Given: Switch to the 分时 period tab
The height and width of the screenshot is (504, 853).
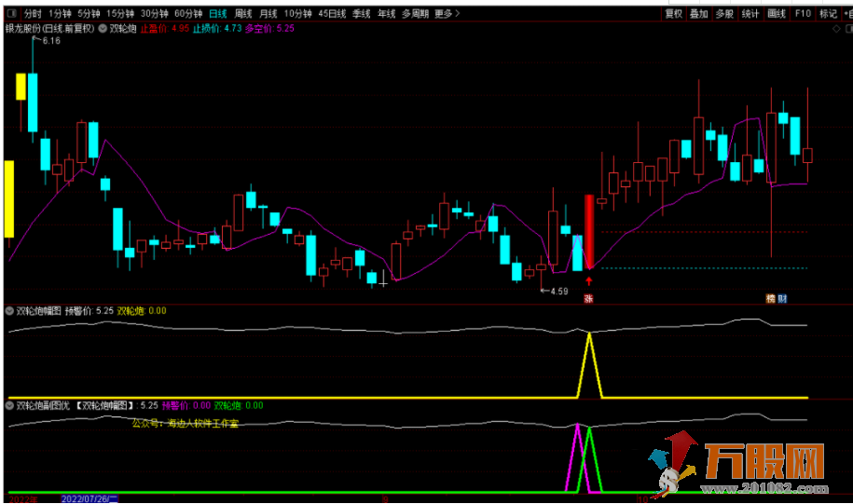Looking at the screenshot, I should (33, 14).
